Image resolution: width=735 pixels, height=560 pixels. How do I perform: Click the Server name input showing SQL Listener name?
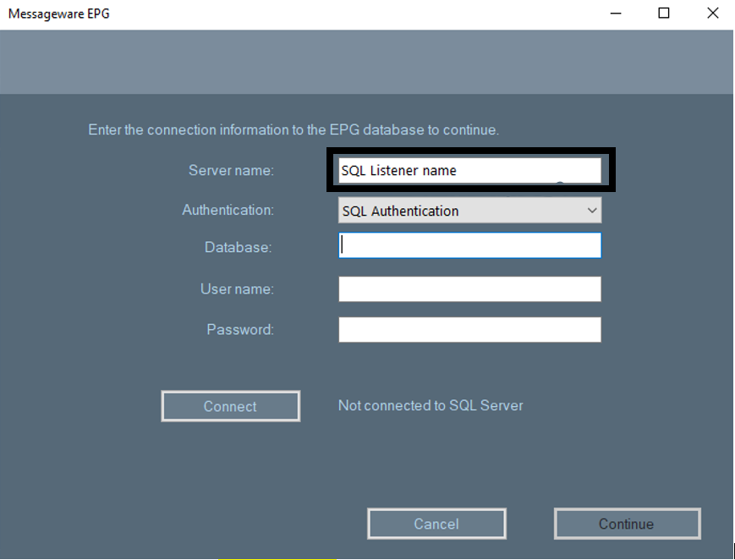point(469,169)
